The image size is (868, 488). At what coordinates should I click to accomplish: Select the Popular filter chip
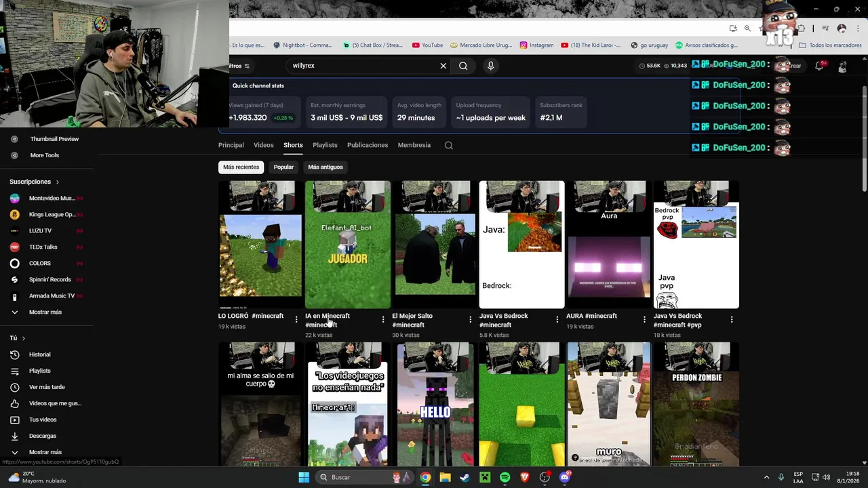click(x=283, y=167)
